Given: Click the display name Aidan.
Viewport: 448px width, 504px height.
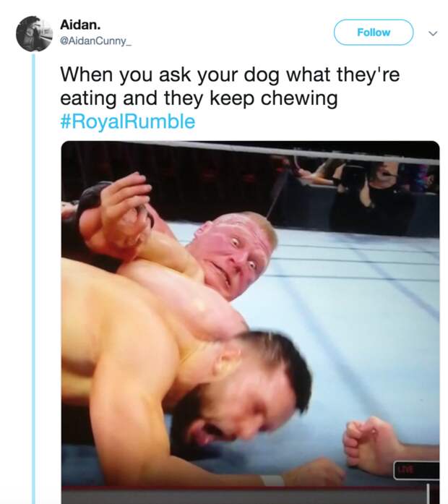Looking at the screenshot, I should coord(80,25).
